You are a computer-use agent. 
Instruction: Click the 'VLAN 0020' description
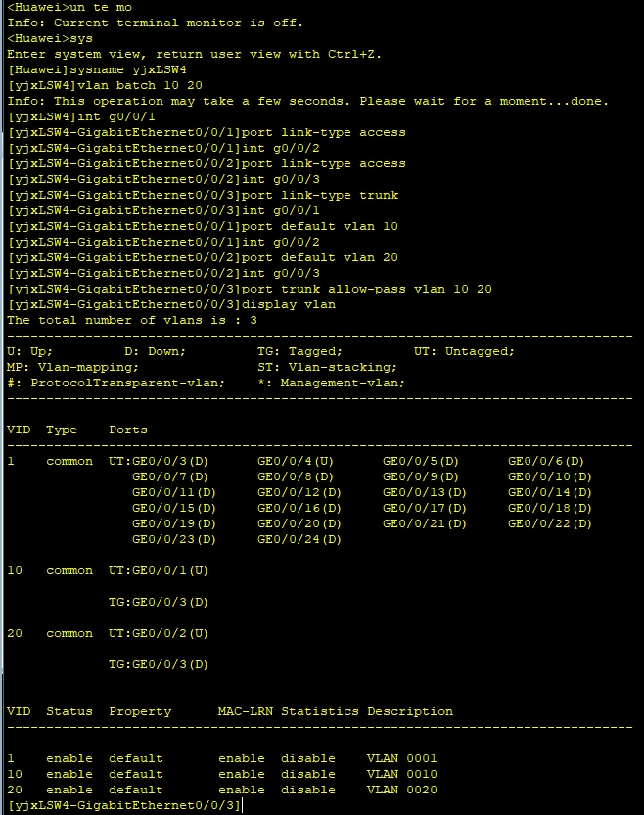(x=401, y=790)
